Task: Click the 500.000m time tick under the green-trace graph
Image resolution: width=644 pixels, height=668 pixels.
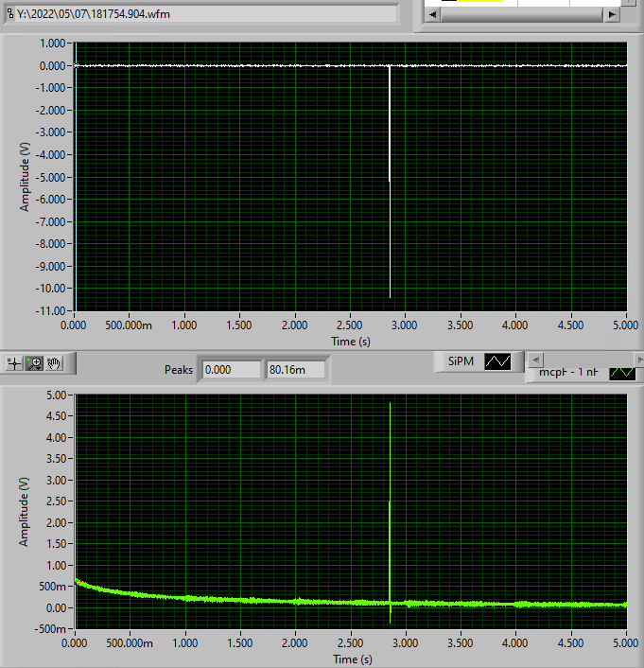Action: point(130,642)
